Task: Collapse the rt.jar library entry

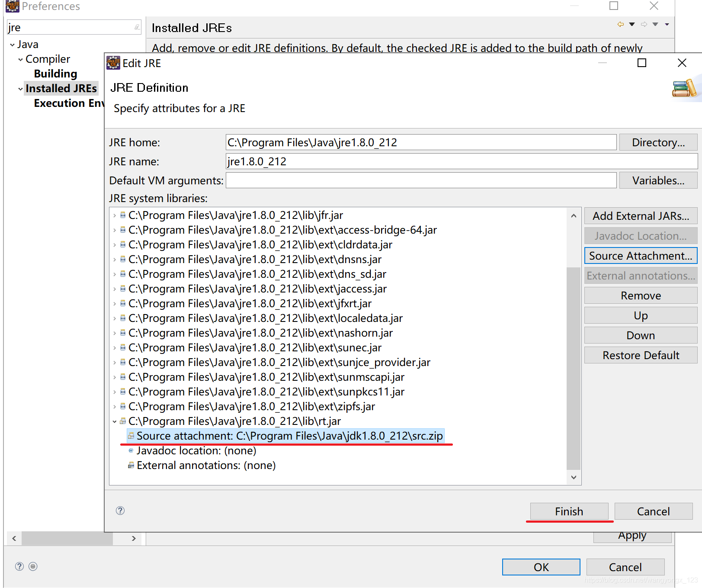Action: tap(114, 421)
